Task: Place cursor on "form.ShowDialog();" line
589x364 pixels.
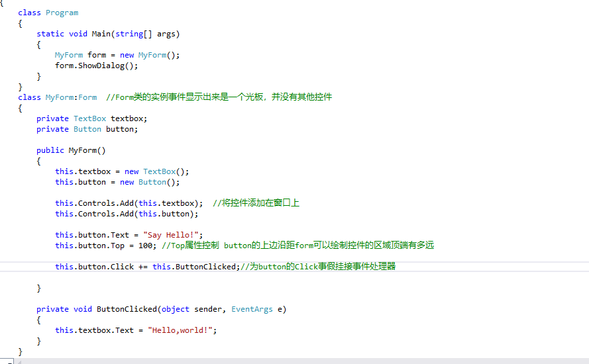Action: tap(97, 66)
